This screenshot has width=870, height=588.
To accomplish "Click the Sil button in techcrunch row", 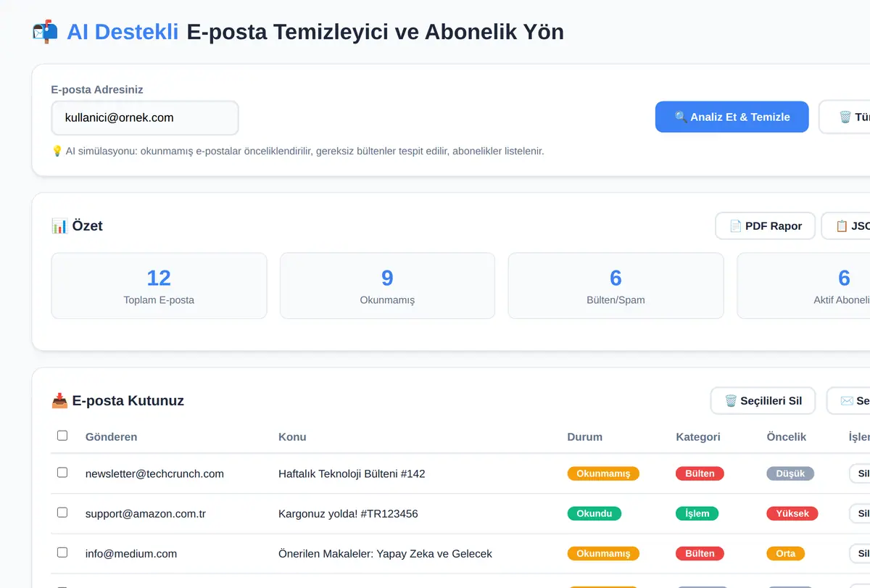I will tap(861, 473).
